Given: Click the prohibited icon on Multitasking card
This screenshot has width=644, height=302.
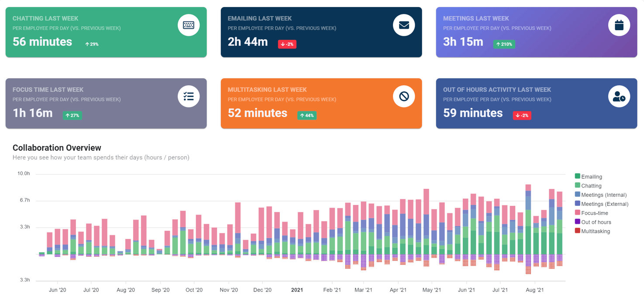Looking at the screenshot, I should point(404,97).
